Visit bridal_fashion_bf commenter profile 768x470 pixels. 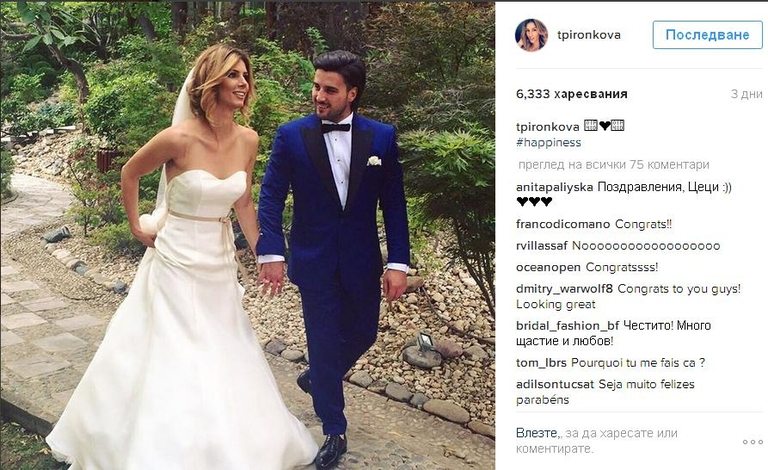click(x=568, y=326)
